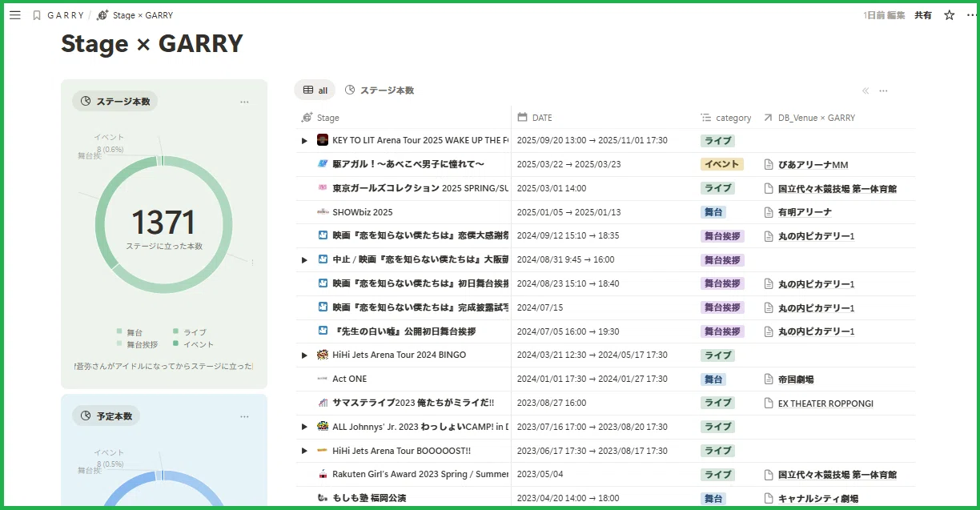This screenshot has height=510, width=980.
Task: Click 舞台挨拶 tag in 先生の白い嘘 row
Action: click(722, 331)
